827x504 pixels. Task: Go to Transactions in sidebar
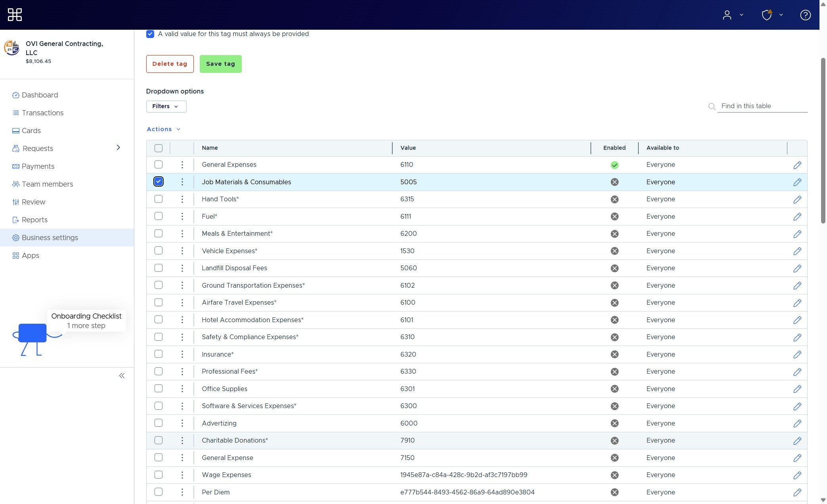(42, 113)
